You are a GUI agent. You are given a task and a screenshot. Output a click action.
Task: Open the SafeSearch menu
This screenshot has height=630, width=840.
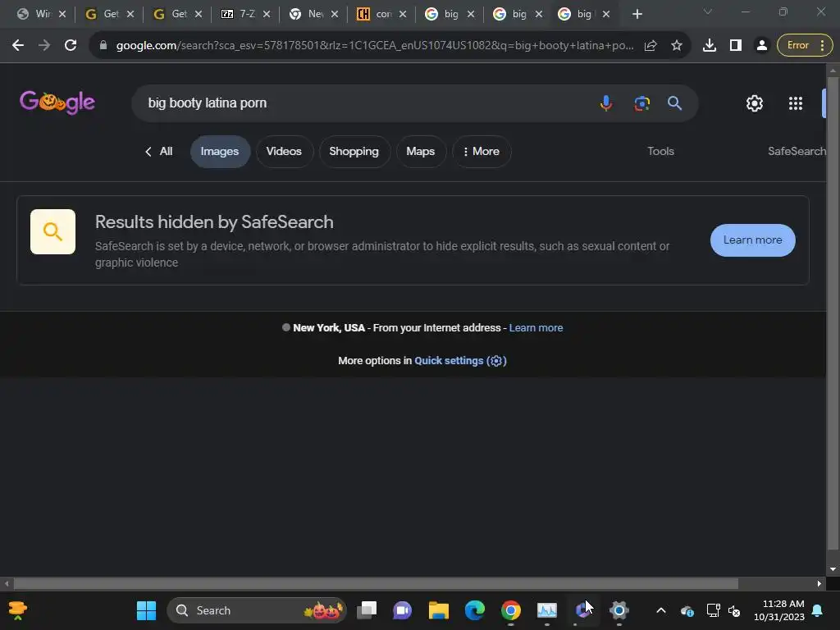[797, 152]
